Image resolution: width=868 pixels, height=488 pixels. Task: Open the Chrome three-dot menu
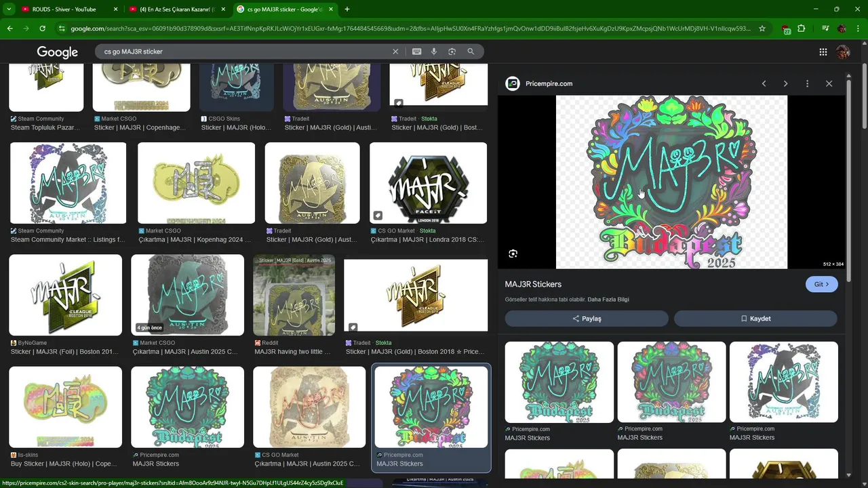tap(859, 28)
